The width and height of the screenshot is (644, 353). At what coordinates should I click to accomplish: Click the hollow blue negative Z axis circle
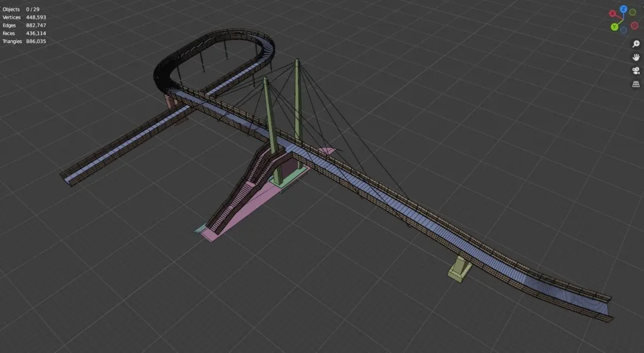click(x=624, y=30)
